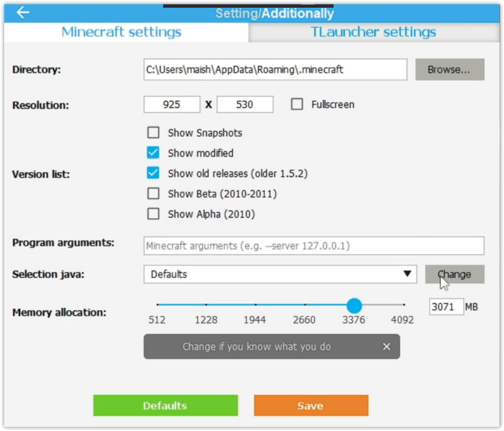The height and width of the screenshot is (431, 504).
Task: Uncheck Show old releases option
Action: point(153,173)
